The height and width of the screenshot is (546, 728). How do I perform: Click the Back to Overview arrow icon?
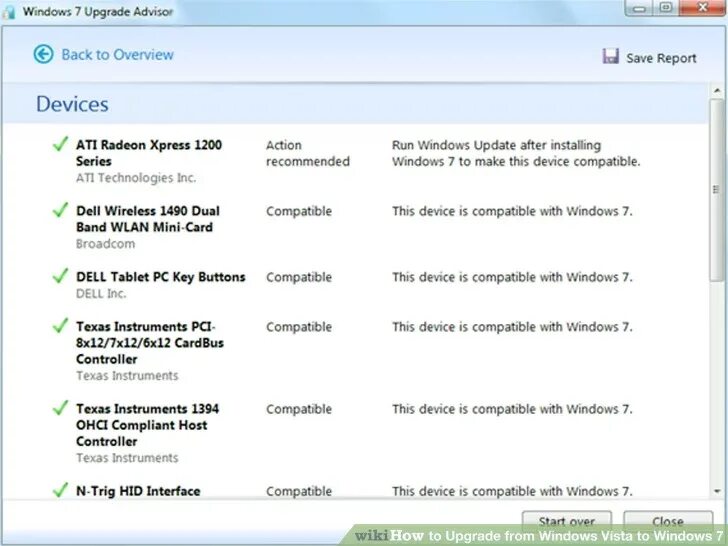pyautogui.click(x=44, y=54)
